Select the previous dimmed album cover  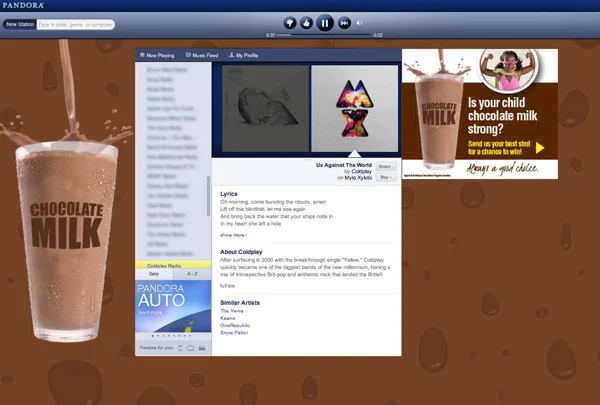coord(265,109)
